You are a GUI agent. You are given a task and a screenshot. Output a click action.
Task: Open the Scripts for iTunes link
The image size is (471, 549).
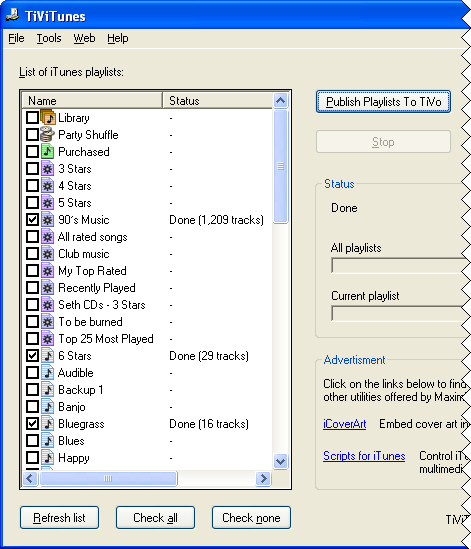(364, 456)
